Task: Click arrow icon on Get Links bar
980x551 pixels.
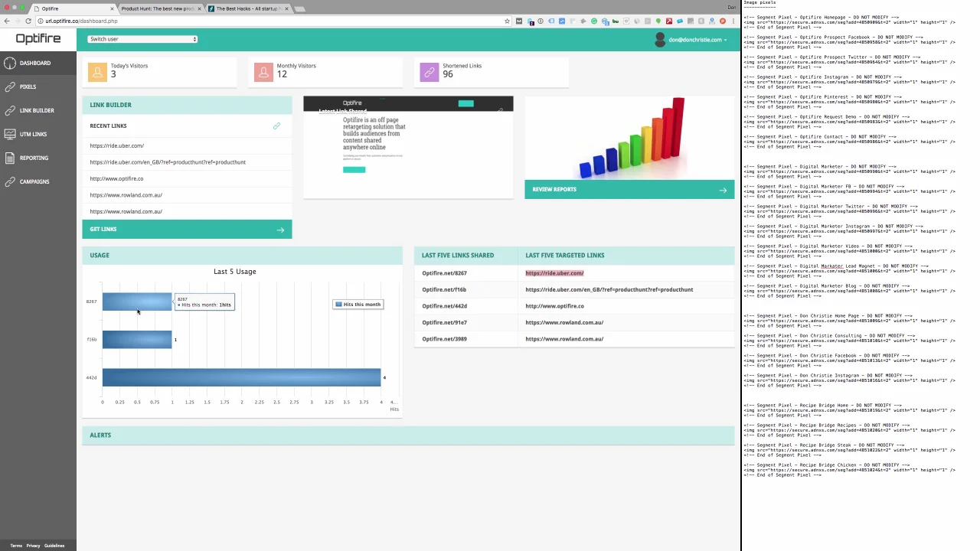Action: coord(280,230)
